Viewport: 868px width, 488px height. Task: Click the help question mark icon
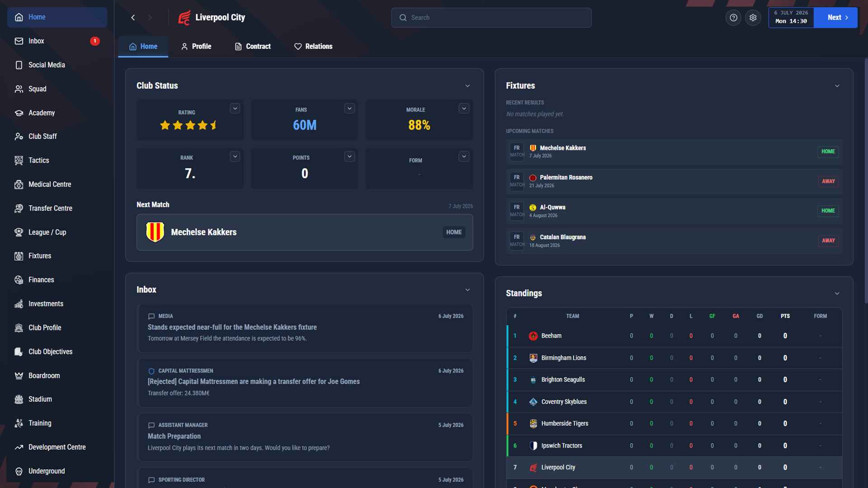click(733, 18)
